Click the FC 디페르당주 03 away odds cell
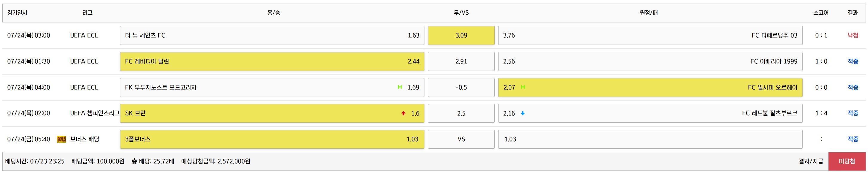The height and width of the screenshot is (172, 868). [x=650, y=35]
